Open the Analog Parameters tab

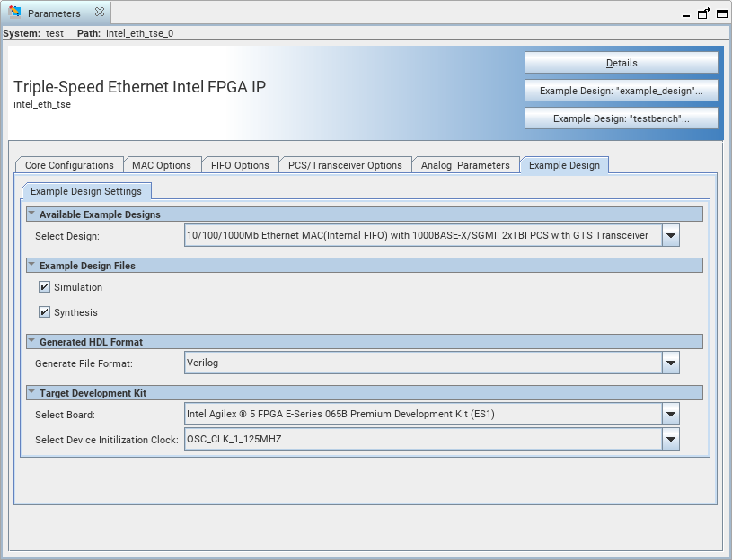[x=465, y=165]
